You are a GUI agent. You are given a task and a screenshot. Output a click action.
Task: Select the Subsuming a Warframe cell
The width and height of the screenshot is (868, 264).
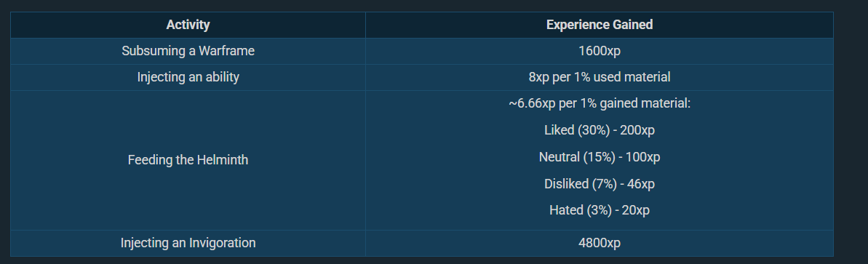click(188, 51)
